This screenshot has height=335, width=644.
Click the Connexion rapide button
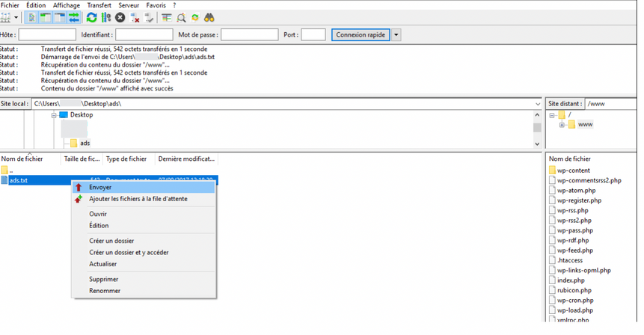coord(361,34)
